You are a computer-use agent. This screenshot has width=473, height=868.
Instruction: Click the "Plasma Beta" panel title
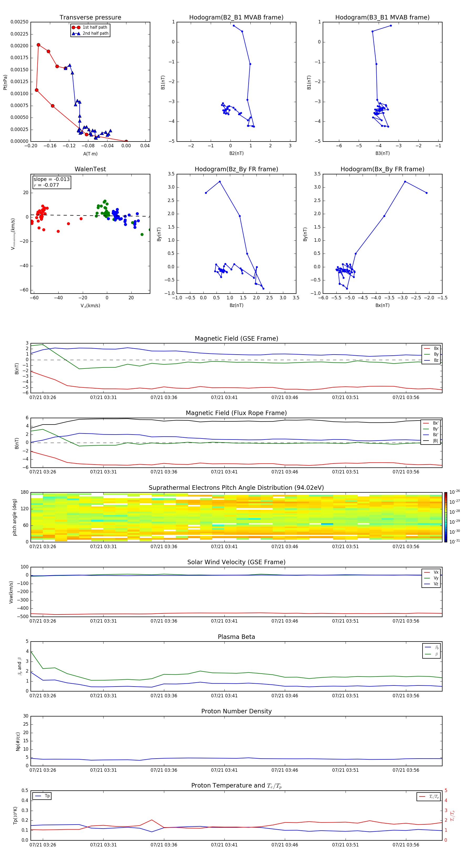coord(236,637)
